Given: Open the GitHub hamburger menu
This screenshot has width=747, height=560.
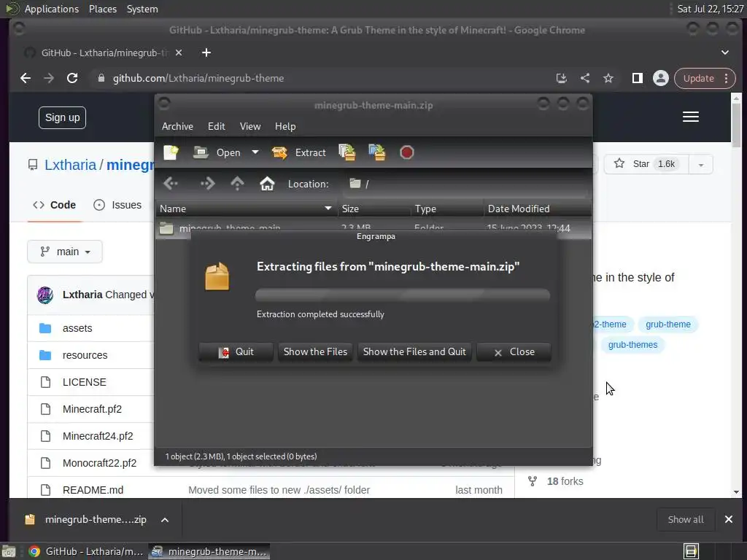Looking at the screenshot, I should pyautogui.click(x=690, y=117).
